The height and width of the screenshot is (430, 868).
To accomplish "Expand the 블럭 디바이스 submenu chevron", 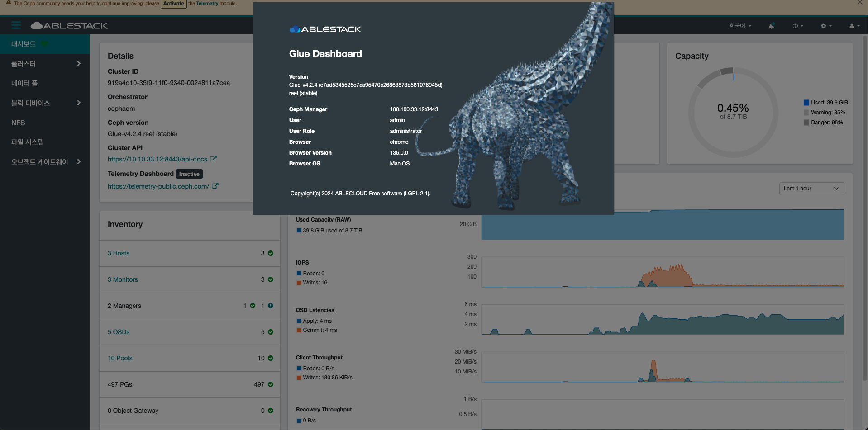I will click(x=79, y=103).
